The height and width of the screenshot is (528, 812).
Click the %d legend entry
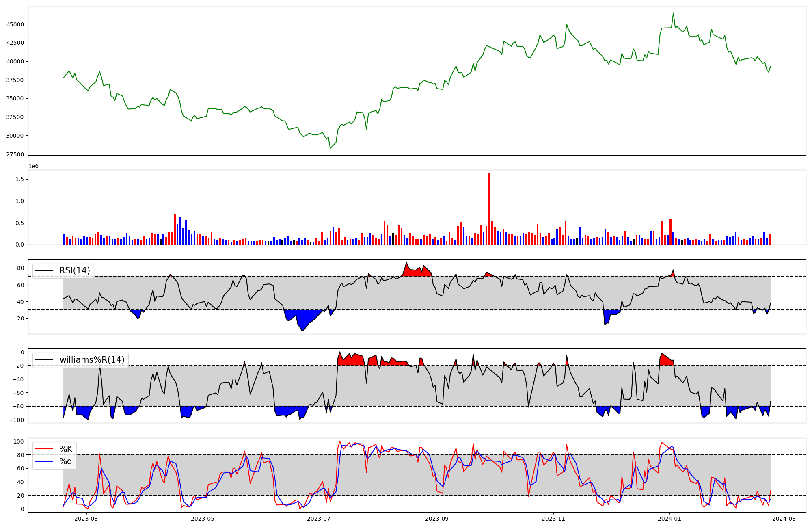(x=66, y=461)
